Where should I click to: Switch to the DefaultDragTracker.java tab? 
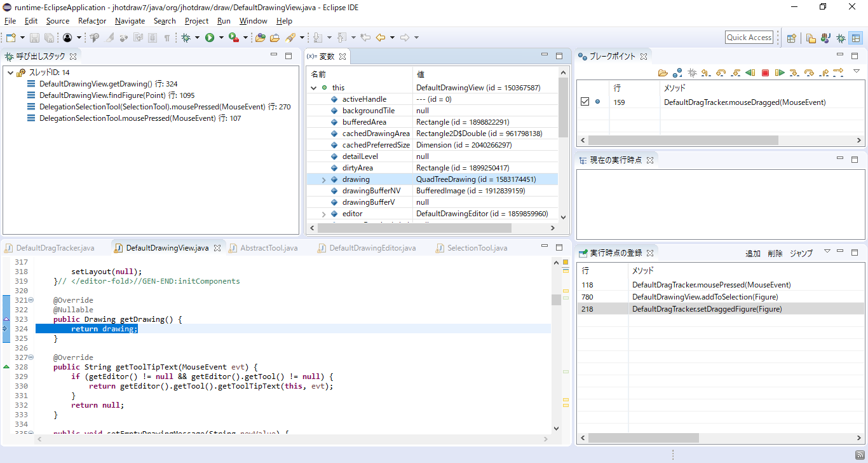coord(50,248)
